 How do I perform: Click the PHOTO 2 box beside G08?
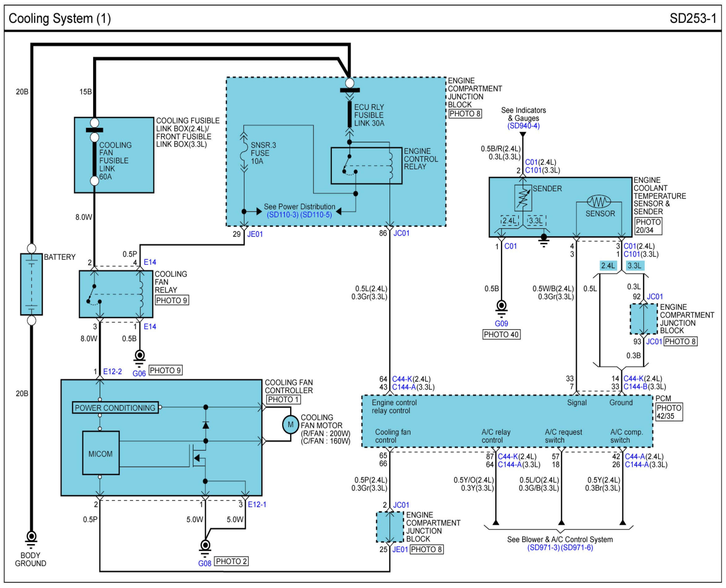(x=231, y=561)
